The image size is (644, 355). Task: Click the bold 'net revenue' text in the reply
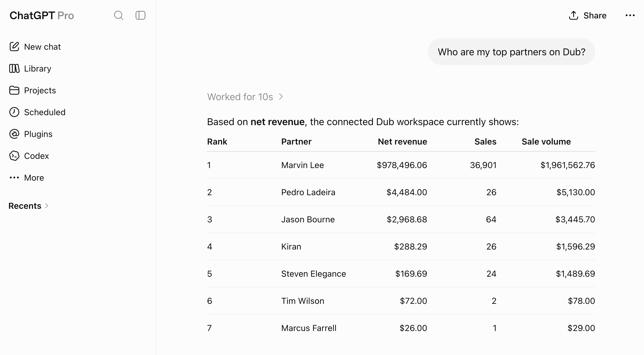click(278, 122)
